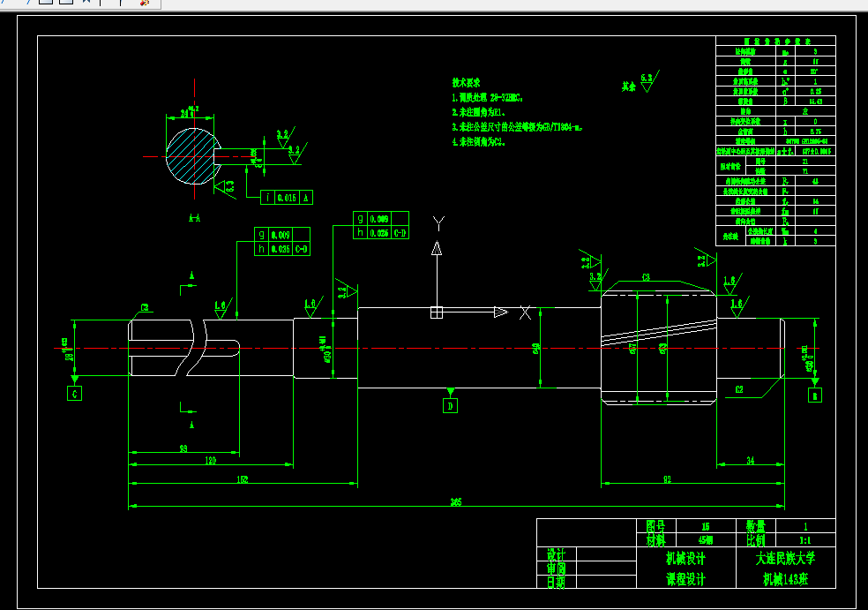The width and height of the screenshot is (868, 610).
Task: Click the 大连民族大学 text
Action: pos(785,558)
